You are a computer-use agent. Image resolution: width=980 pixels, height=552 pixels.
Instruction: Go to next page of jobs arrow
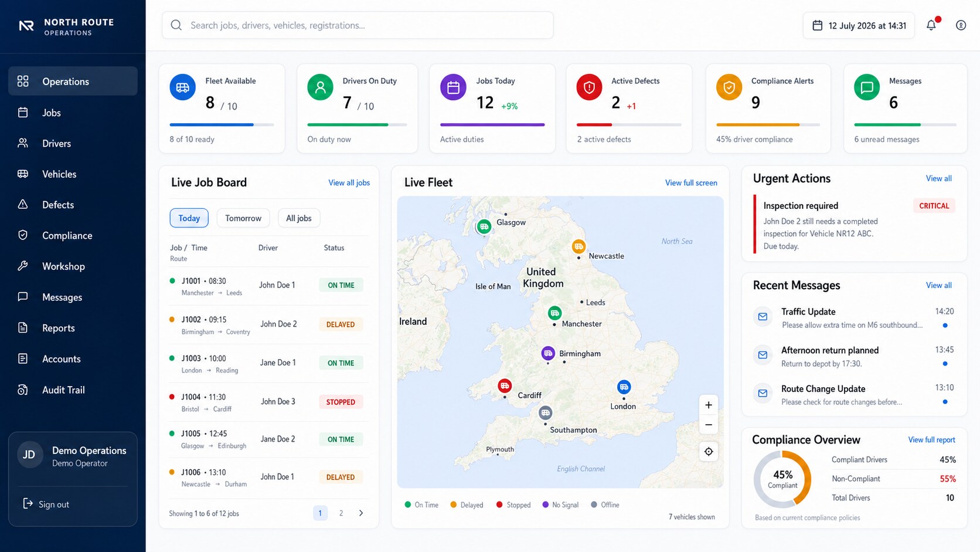(x=361, y=513)
